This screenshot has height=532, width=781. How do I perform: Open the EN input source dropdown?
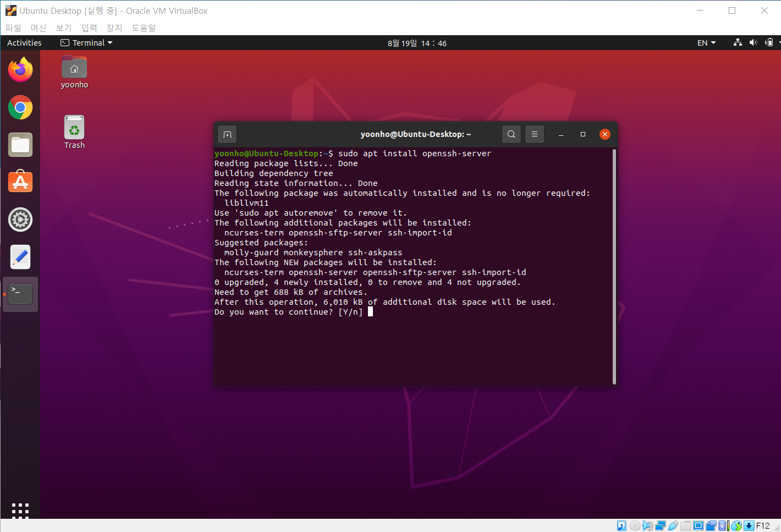(x=706, y=43)
